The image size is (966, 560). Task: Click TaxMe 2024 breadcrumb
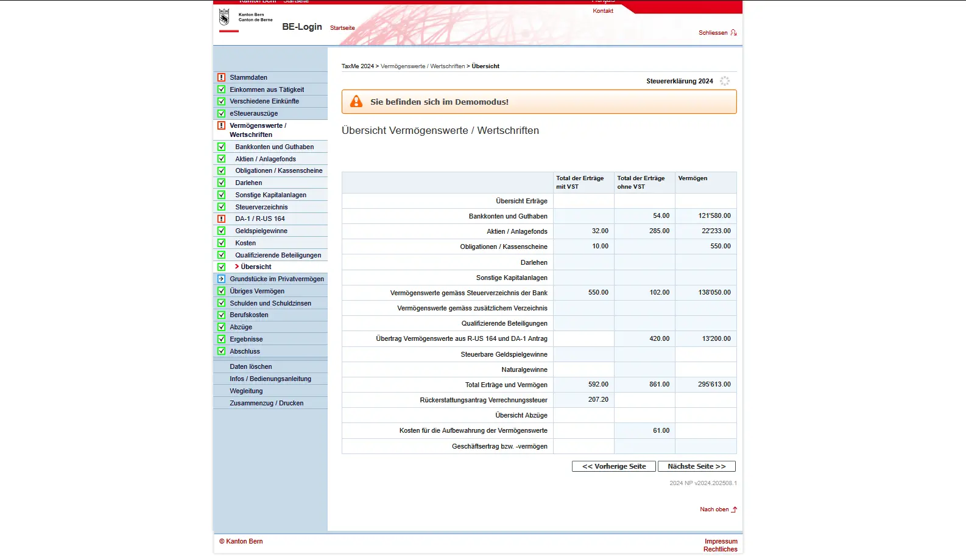tap(358, 66)
